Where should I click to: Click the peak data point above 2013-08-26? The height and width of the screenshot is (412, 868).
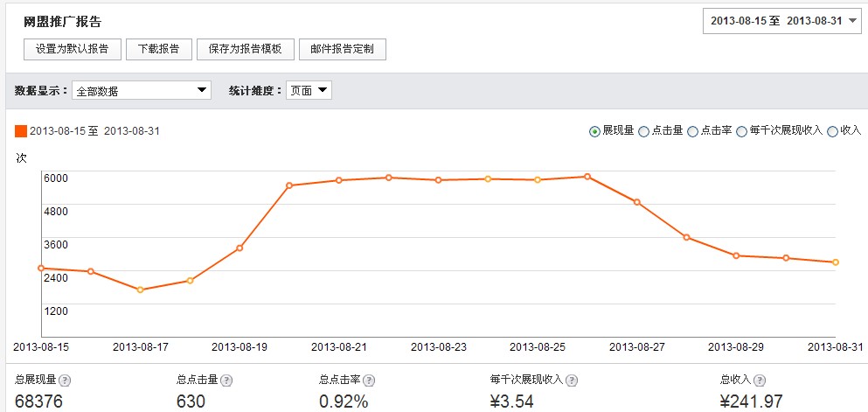coord(587,177)
